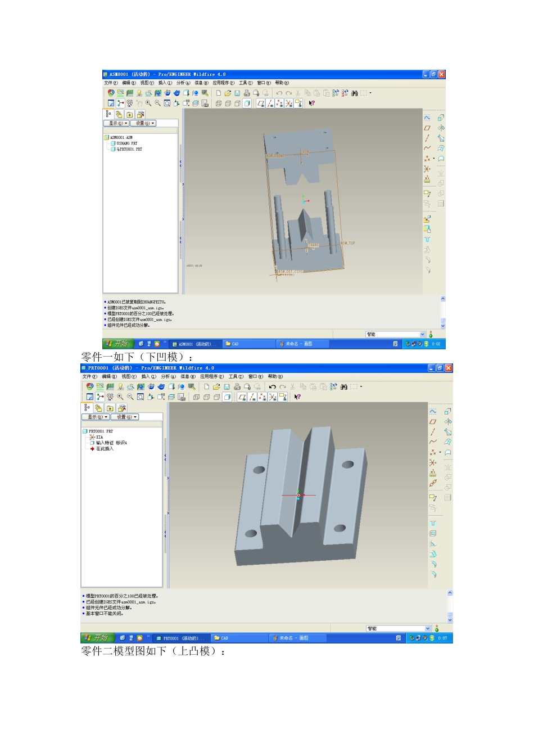The width and height of the screenshot is (534, 756).
Task: Click Open file icon in ASM0001 window toolbar
Action: [x=228, y=93]
